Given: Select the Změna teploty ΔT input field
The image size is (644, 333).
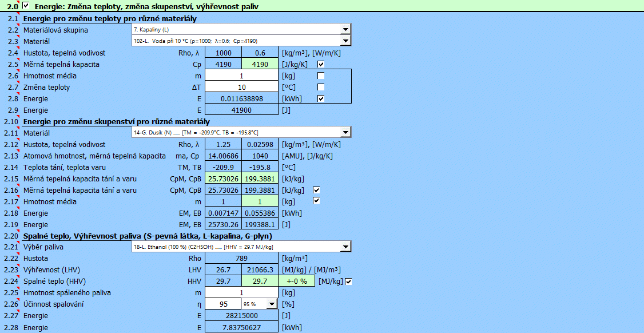Looking at the screenshot, I should pos(241,88).
